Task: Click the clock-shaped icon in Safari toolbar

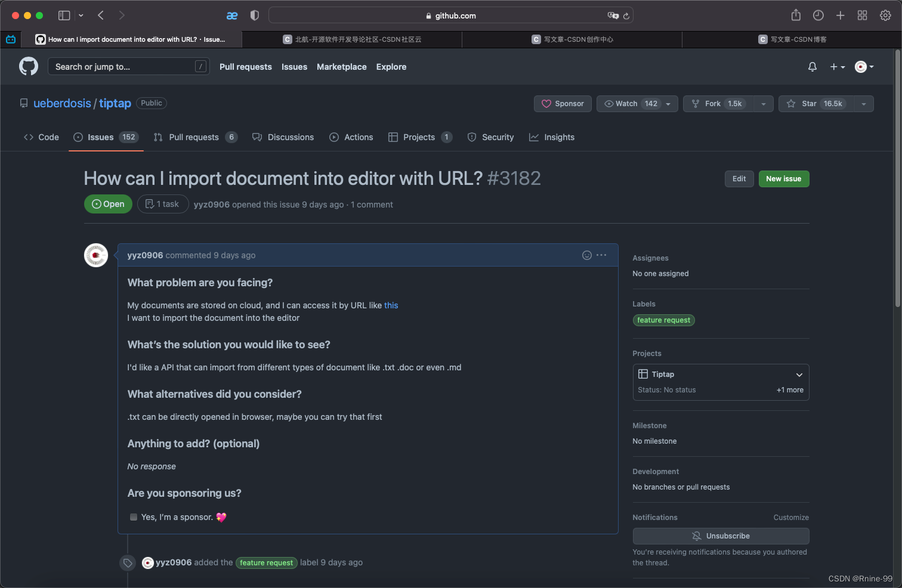Action: (x=818, y=16)
